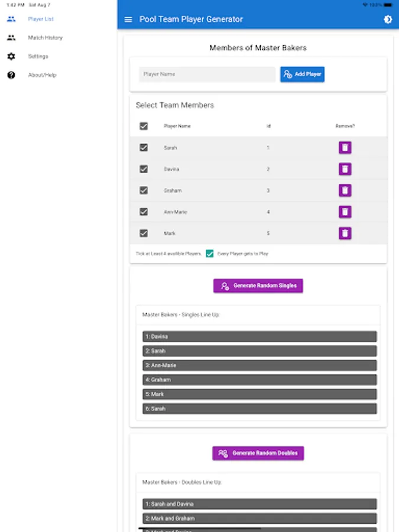The height and width of the screenshot is (532, 399).
Task: Delete Ann-Marie from the team
Action: pos(345,212)
